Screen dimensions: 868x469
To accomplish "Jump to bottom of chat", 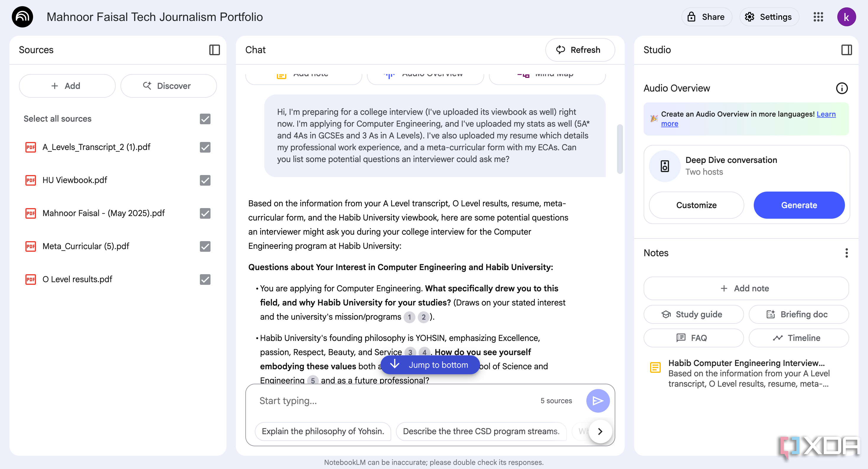I will (430, 365).
